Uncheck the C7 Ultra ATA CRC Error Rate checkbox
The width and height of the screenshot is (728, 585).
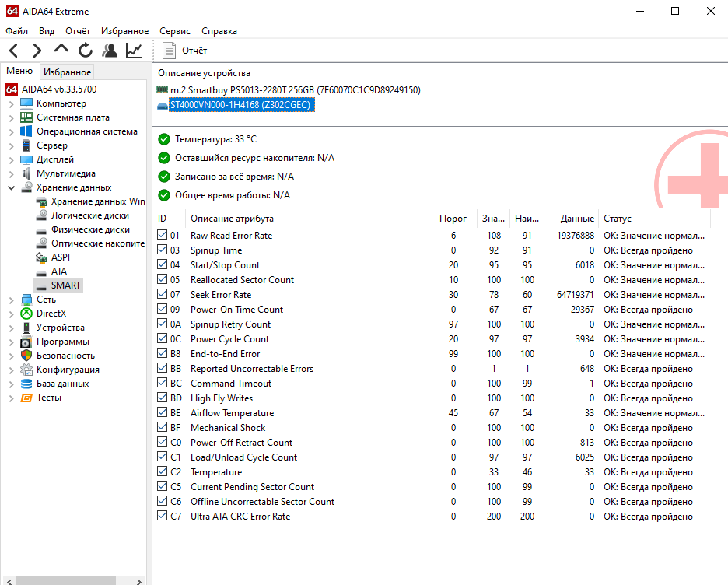(162, 515)
